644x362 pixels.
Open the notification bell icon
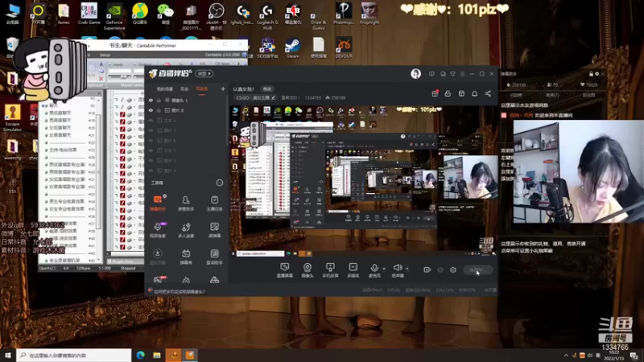[474, 93]
